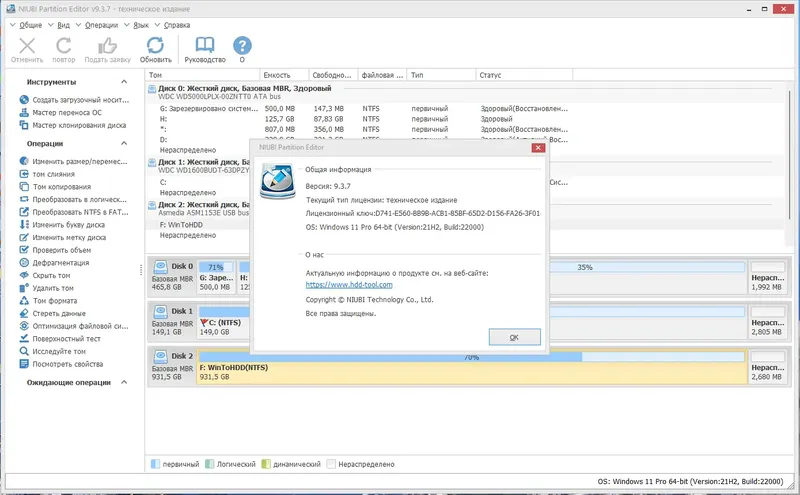Select the G: Зарезервировано системой row
The image size is (800, 495).
point(466,109)
